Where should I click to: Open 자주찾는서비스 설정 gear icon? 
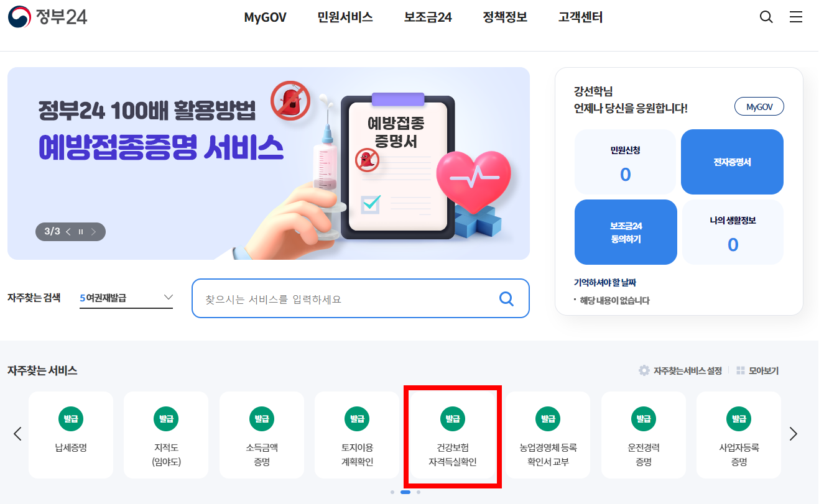[644, 370]
